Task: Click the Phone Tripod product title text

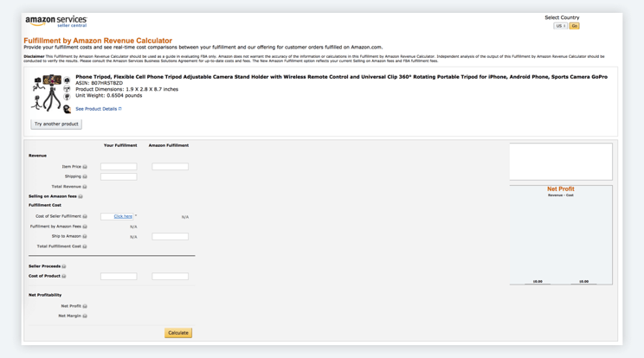Action: coord(341,77)
